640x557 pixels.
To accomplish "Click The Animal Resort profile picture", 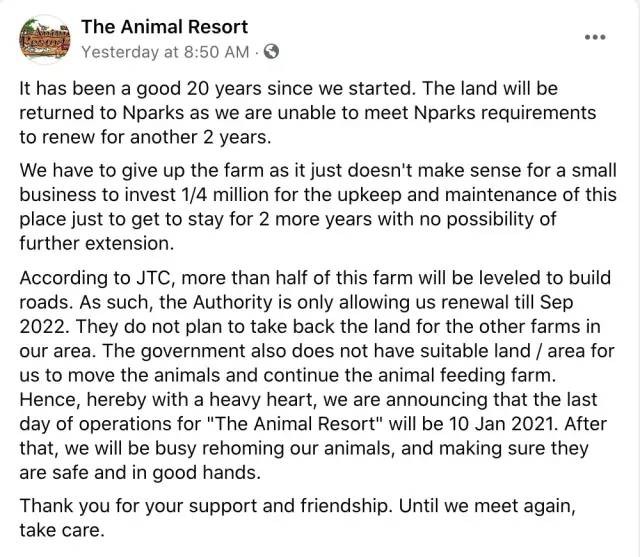I will tap(43, 38).
